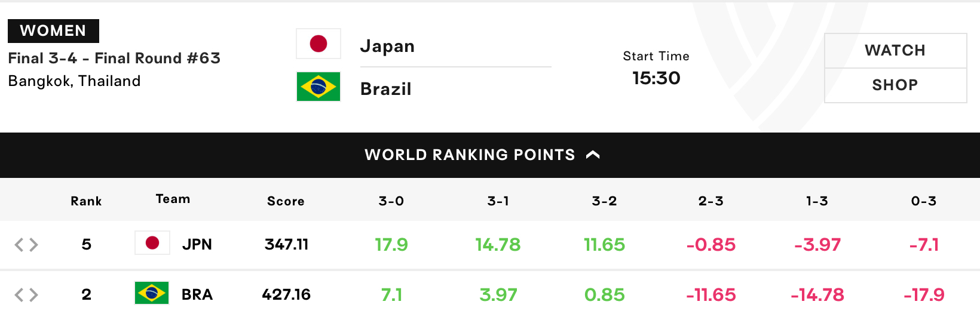Click left arrow on JPN row
The height and width of the screenshot is (323, 980).
(x=19, y=244)
